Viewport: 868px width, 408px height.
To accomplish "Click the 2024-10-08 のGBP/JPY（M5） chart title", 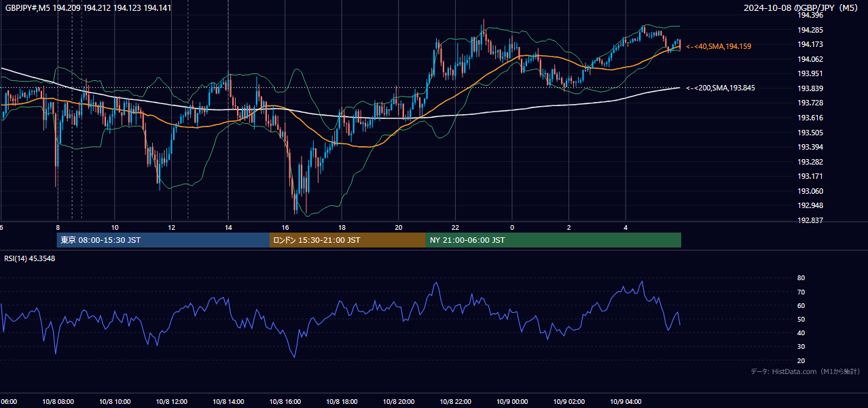I will [x=802, y=7].
